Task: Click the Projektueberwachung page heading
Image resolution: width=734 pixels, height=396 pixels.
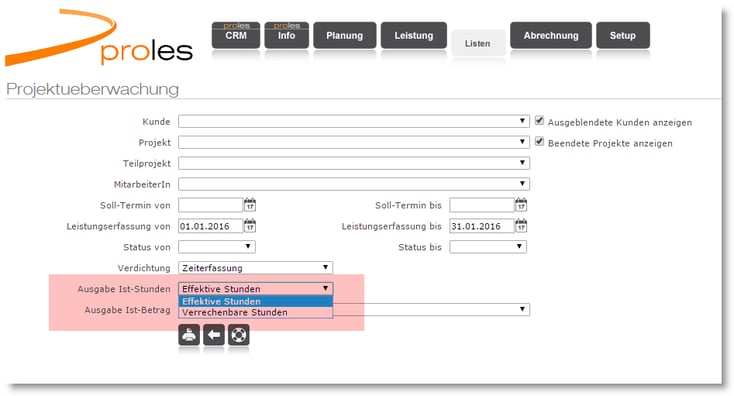Action: click(93, 89)
